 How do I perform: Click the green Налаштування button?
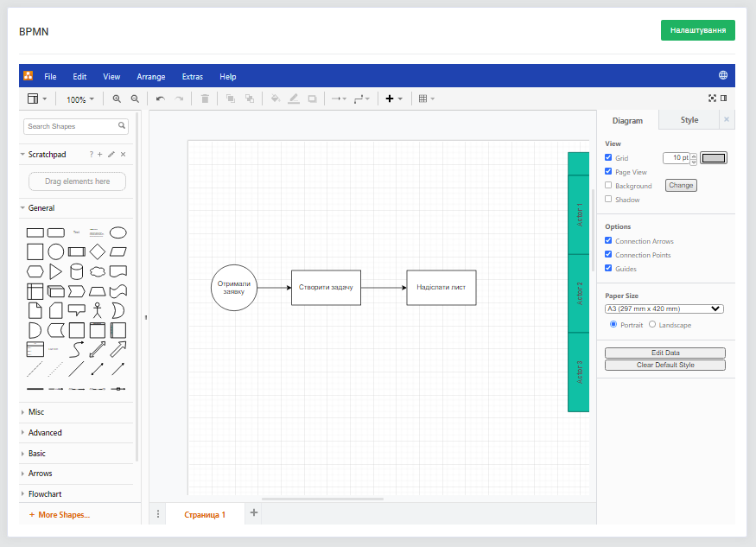click(x=697, y=30)
